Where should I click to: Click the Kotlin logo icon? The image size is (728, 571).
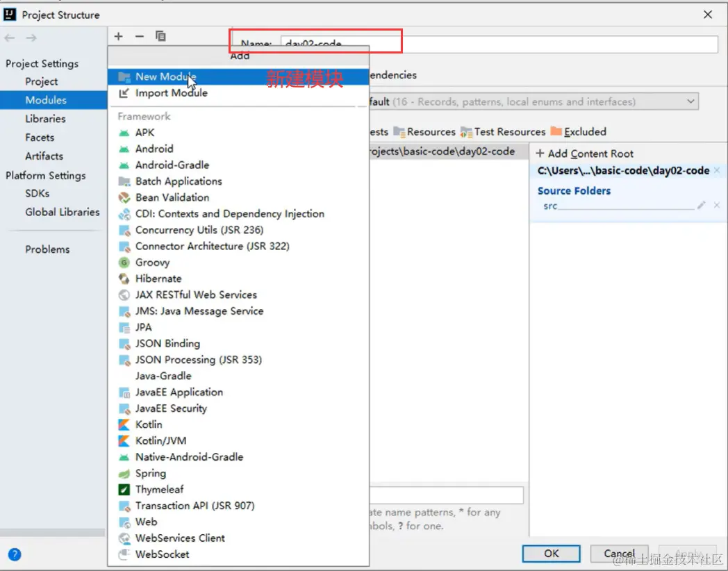pyautogui.click(x=124, y=424)
